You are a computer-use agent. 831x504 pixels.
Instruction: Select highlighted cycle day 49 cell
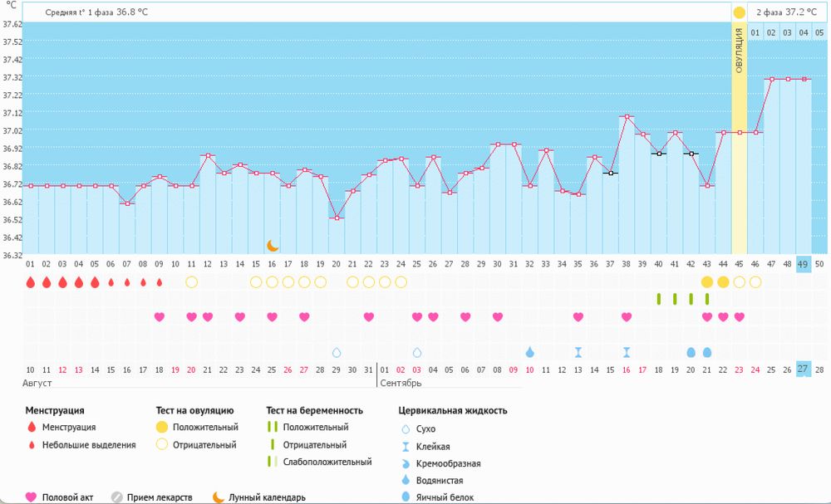point(804,264)
